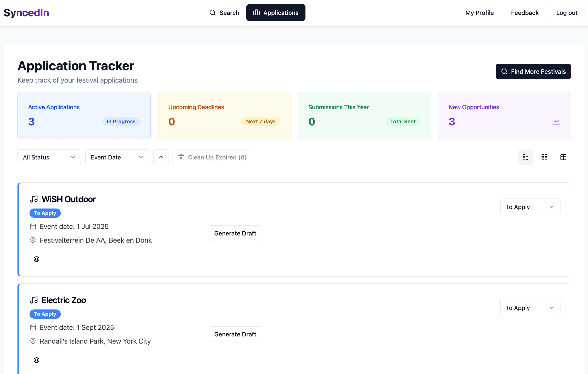Open My Profile from the top menu
This screenshot has height=374, width=588.
click(479, 13)
